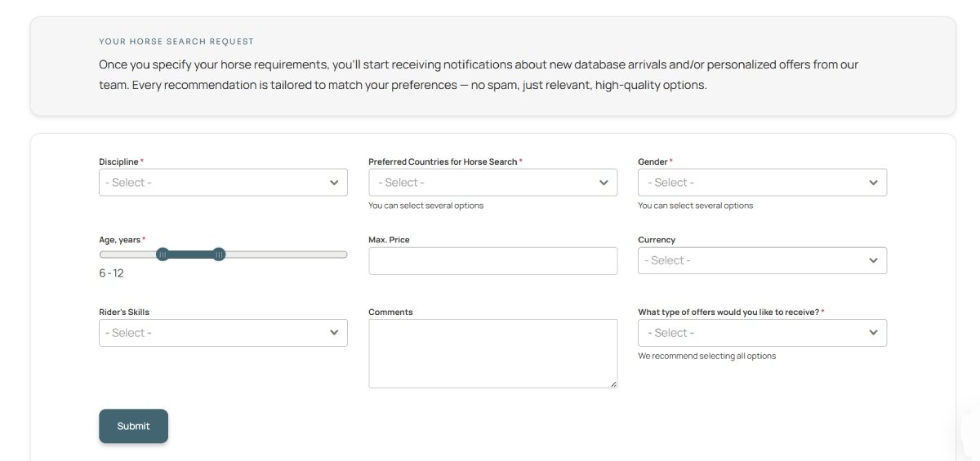This screenshot has height=461, width=980.
Task: Open the Discipline select placeholder text
Action: [128, 183]
